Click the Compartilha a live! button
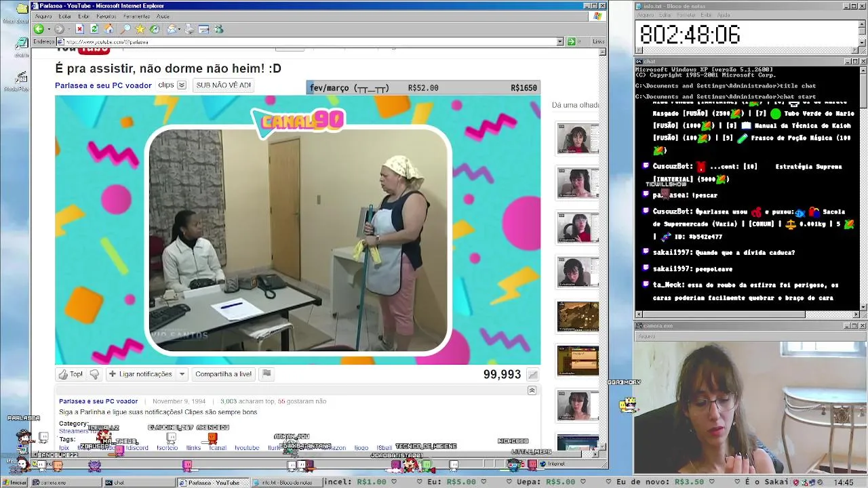This screenshot has height=488, width=868. click(223, 374)
